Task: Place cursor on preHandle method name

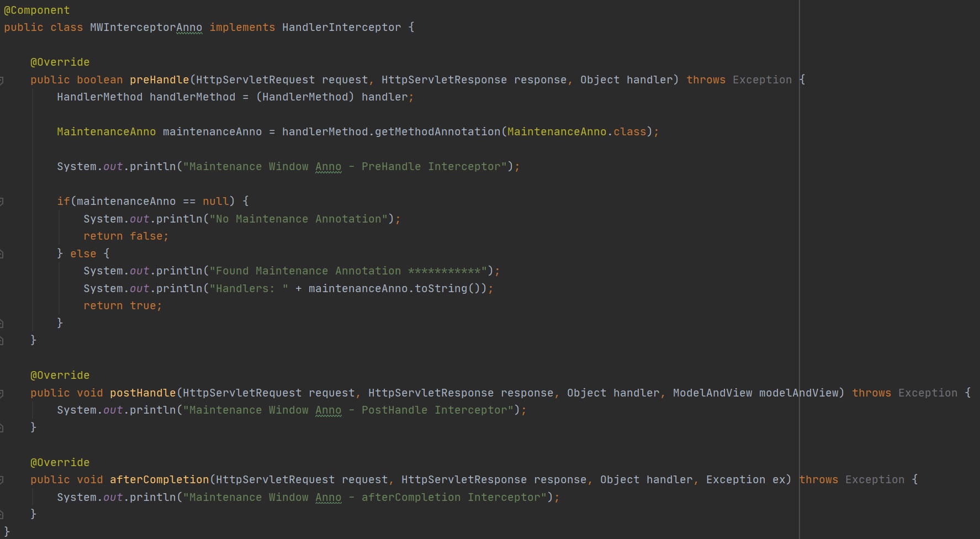Action: [159, 80]
